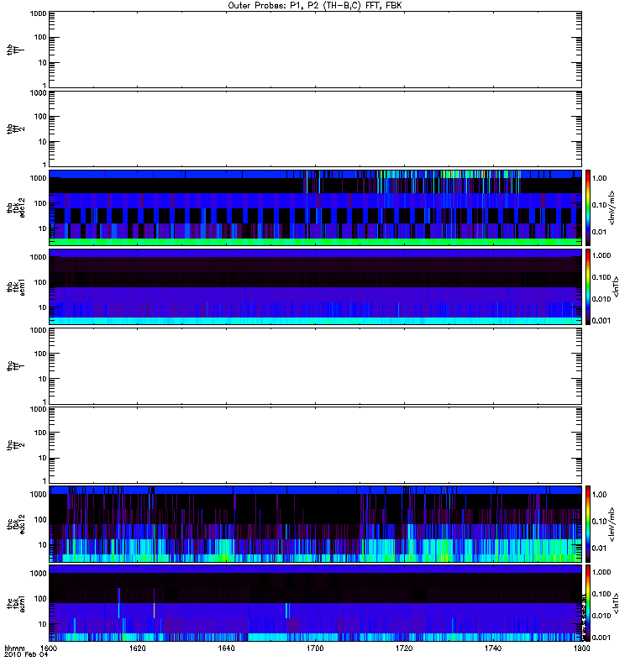Click the 1700 time axis label

315,648
